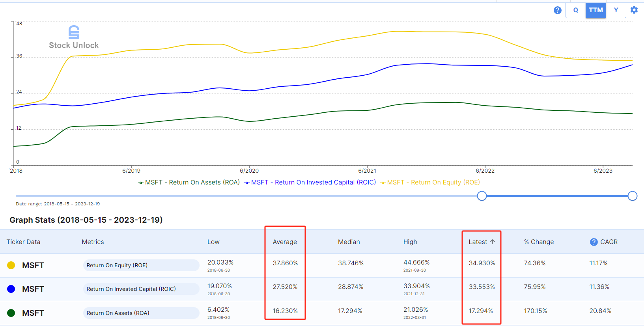
Task: Click MSFT ticker in the ROE row
Action: tap(33, 265)
